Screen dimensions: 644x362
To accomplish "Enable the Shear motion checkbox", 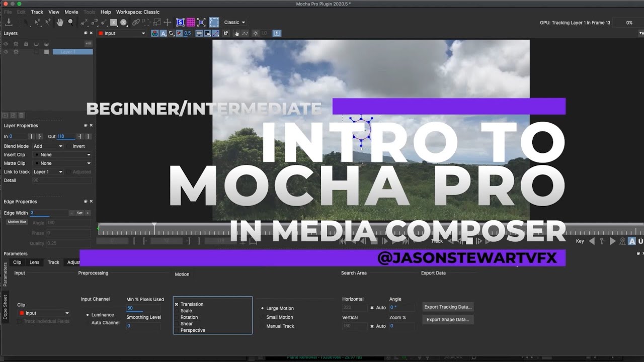I will pyautogui.click(x=177, y=324).
